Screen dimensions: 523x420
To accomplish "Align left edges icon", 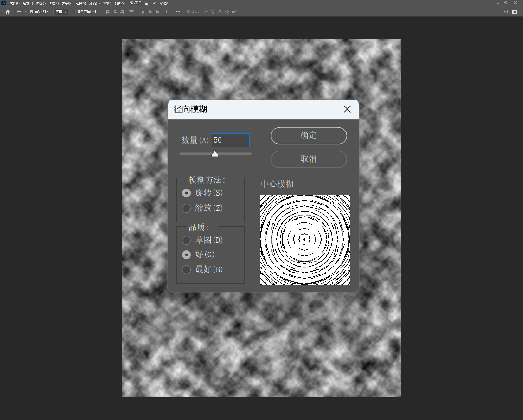I will (108, 12).
